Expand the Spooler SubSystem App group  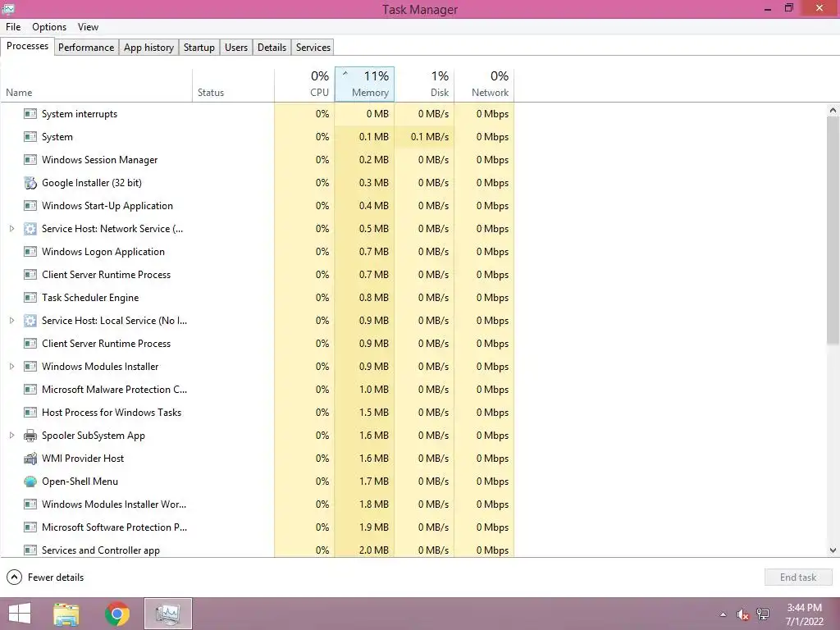[11, 435]
